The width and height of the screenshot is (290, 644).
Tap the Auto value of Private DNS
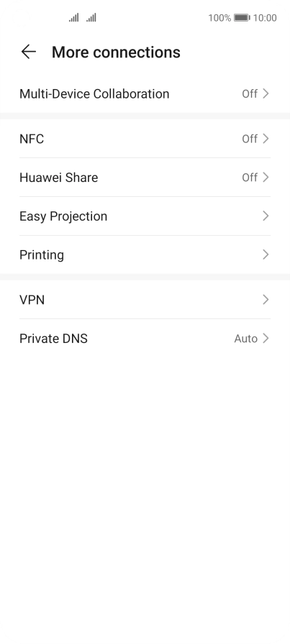[x=246, y=339]
